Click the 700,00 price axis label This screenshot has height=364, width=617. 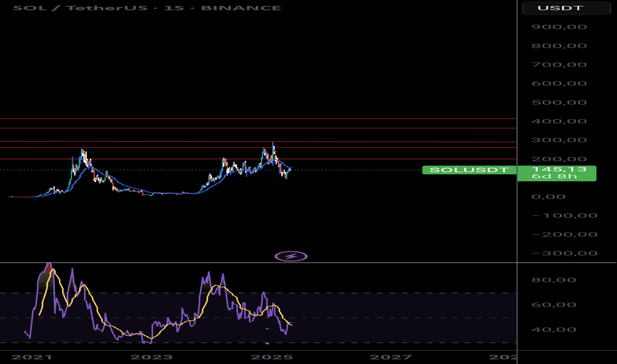coord(559,65)
